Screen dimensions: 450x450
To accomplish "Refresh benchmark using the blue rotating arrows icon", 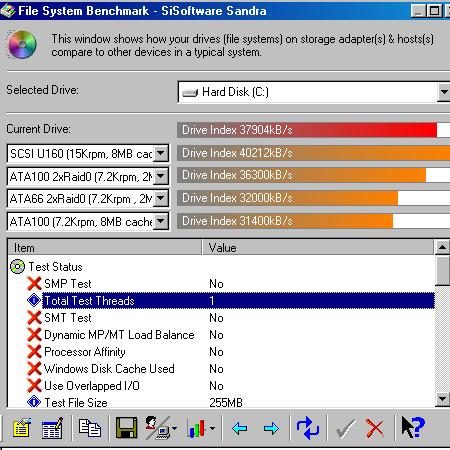I will coord(307,428).
